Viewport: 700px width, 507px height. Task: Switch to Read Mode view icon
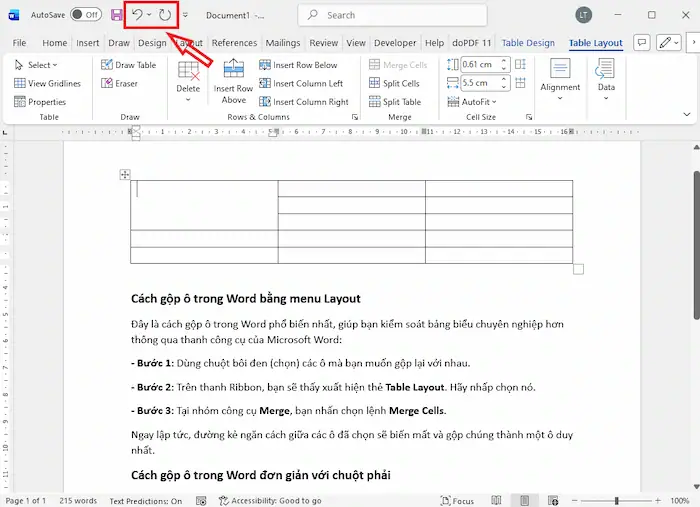[x=496, y=501]
